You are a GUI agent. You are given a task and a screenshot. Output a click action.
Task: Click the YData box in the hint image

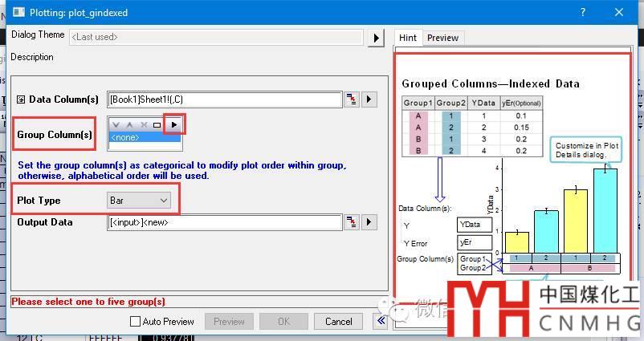475,225
